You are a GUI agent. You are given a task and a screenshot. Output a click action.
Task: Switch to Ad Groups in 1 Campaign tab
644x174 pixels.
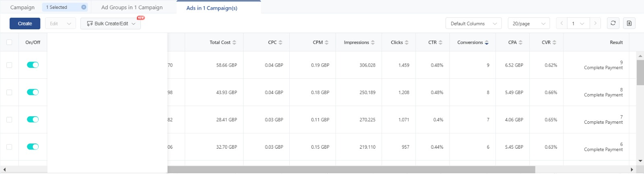[x=132, y=7]
